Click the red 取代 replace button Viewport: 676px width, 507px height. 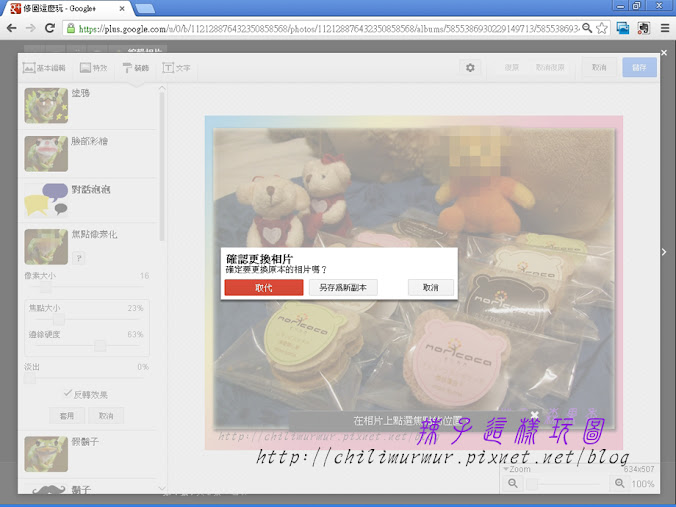[264, 288]
